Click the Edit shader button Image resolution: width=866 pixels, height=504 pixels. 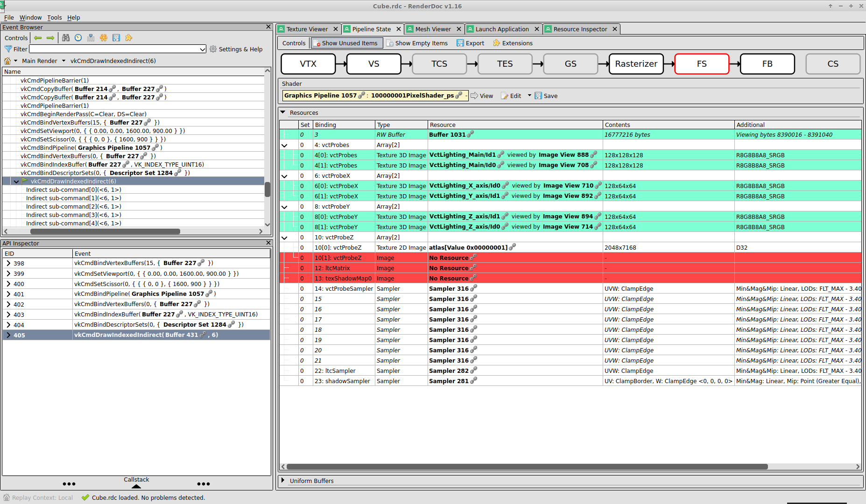tap(511, 96)
